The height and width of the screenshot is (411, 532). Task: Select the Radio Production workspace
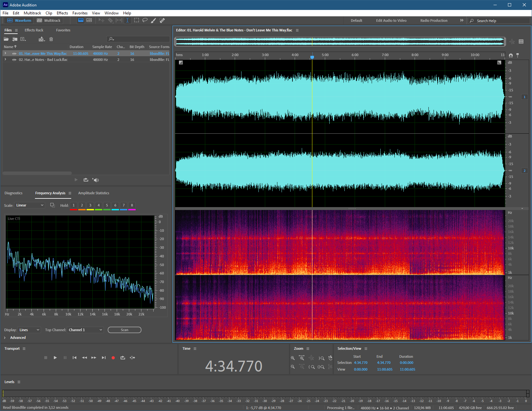[434, 21]
